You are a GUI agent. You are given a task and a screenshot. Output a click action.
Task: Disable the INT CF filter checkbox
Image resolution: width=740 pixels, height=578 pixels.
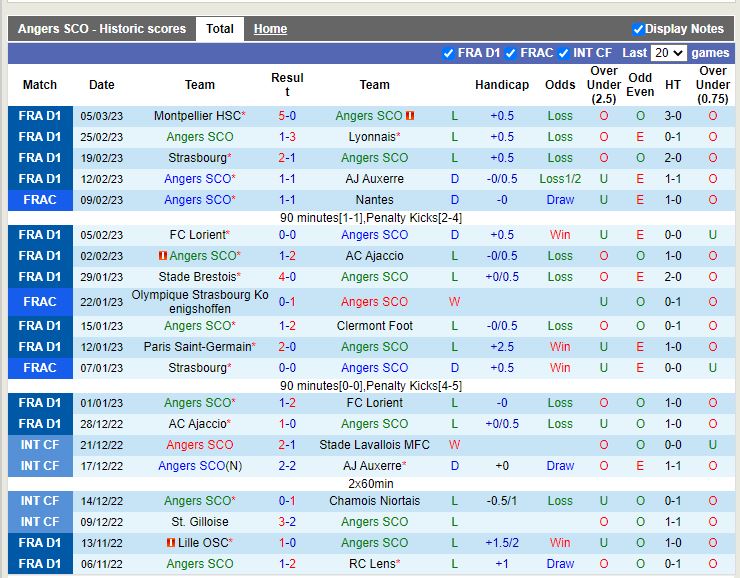click(x=564, y=53)
